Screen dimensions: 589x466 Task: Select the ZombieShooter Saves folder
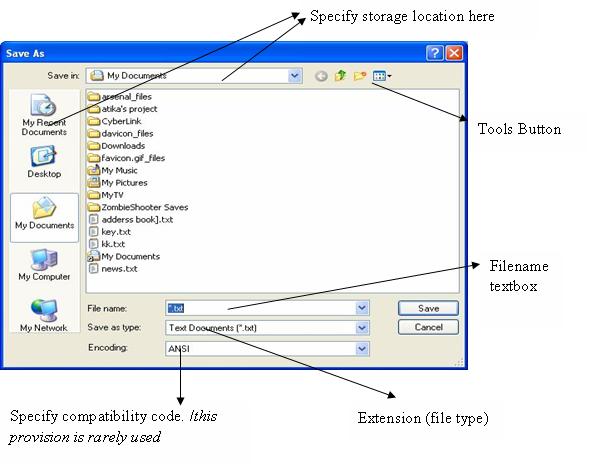click(138, 207)
